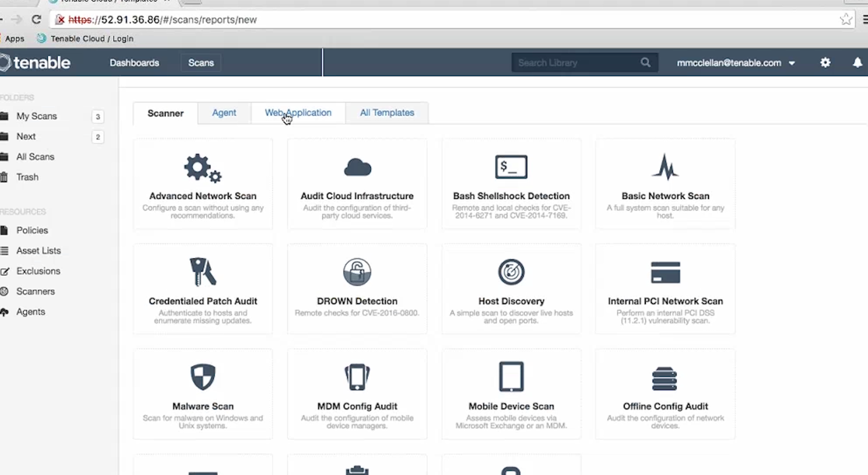Bookmark this page with the star
This screenshot has width=868, height=475.
pyautogui.click(x=846, y=19)
